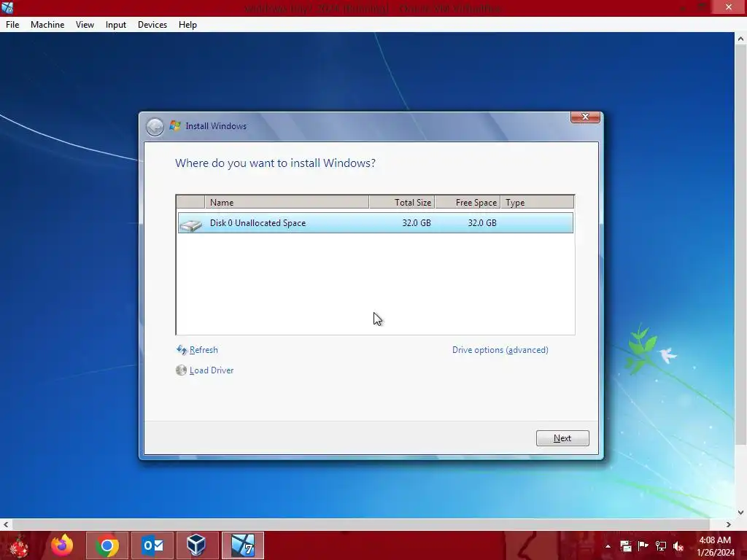
Task: Open Drive options (advanced)
Action: [500, 350]
